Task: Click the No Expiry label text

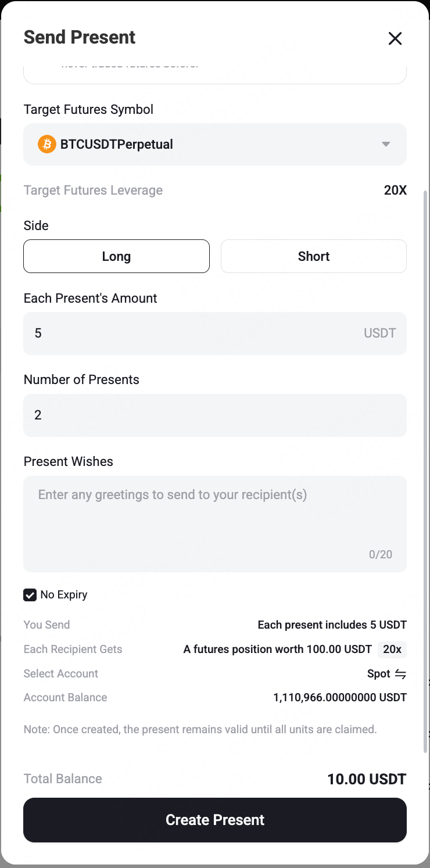Action: click(64, 595)
